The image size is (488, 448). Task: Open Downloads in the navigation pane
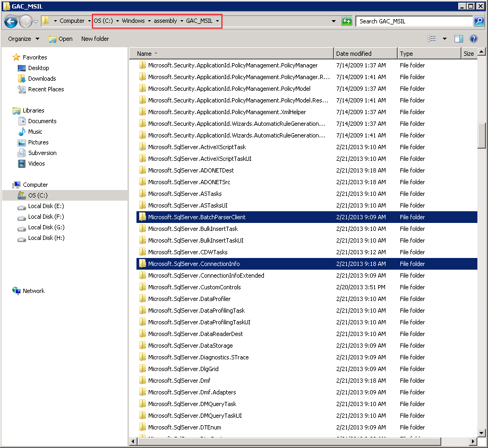[x=42, y=79]
